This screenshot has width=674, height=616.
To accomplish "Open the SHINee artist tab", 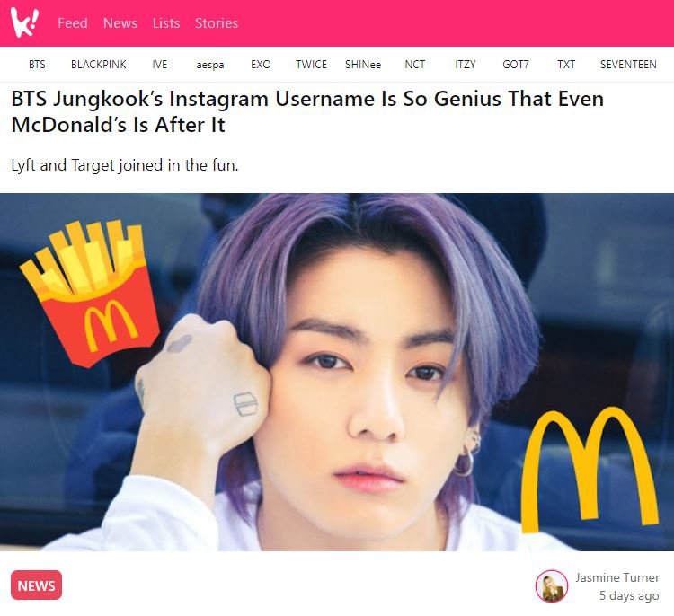I will [363, 65].
